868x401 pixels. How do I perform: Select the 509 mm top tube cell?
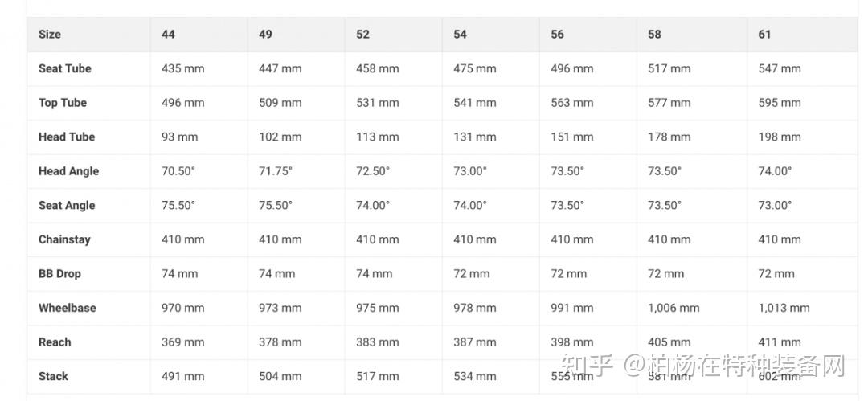click(x=280, y=103)
